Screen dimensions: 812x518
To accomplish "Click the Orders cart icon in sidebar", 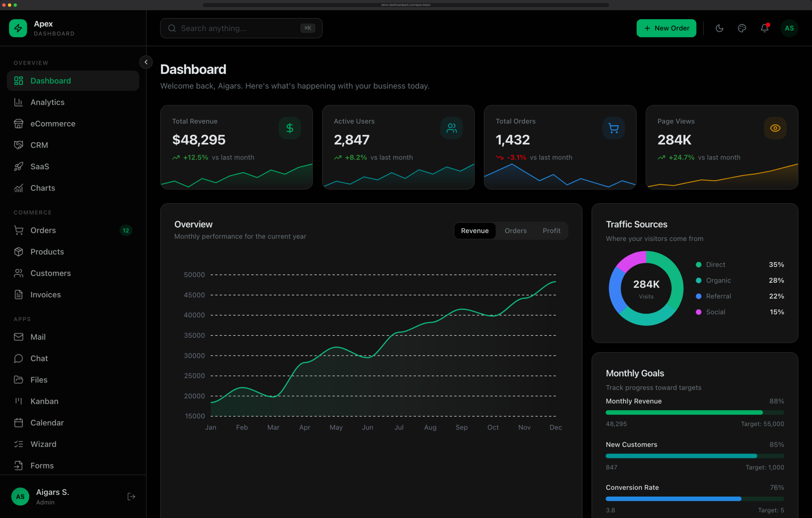I will pyautogui.click(x=18, y=230).
